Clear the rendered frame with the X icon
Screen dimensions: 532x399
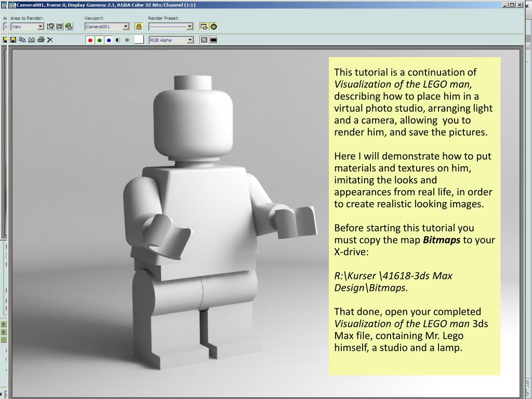point(50,40)
